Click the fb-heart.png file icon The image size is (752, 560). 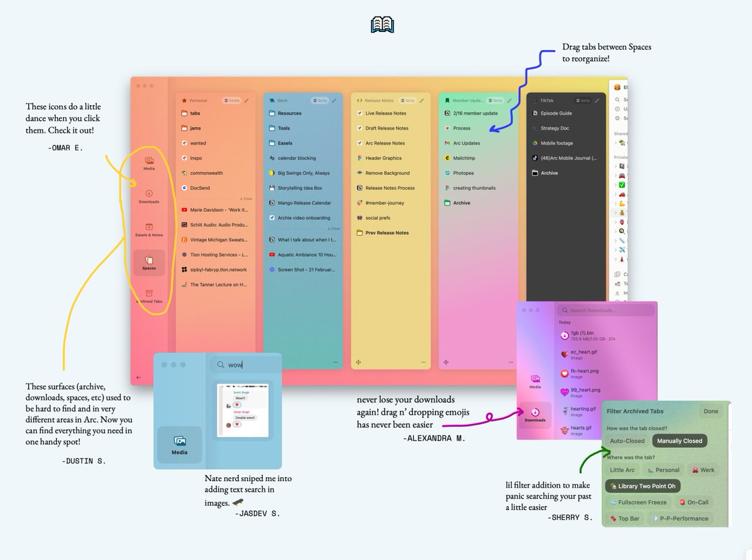pos(565,373)
